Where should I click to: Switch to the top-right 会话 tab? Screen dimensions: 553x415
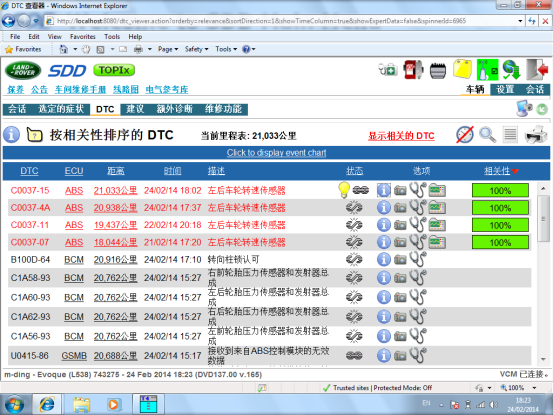tap(535, 90)
